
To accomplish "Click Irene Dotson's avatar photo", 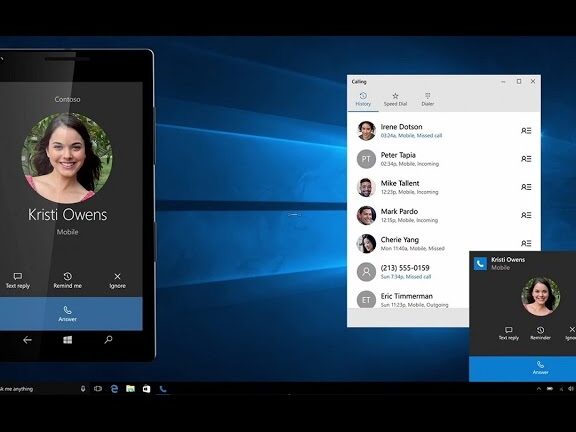I will pyautogui.click(x=366, y=131).
